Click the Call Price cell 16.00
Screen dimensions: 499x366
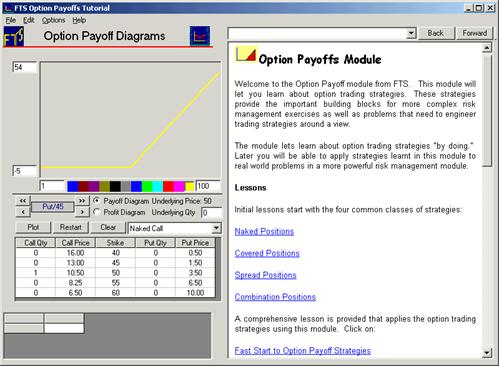click(x=76, y=253)
